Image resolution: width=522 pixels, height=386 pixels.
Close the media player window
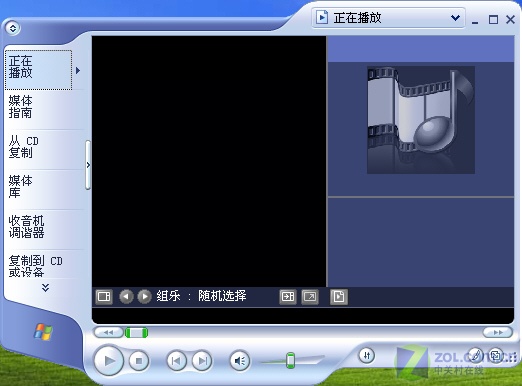[510, 19]
